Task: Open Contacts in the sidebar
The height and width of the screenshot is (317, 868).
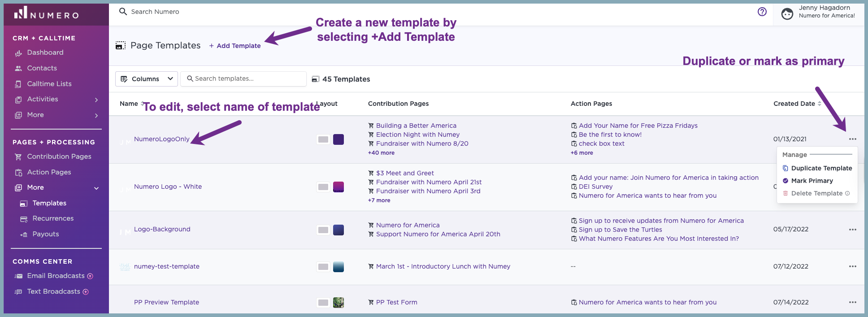Action: 42,68
